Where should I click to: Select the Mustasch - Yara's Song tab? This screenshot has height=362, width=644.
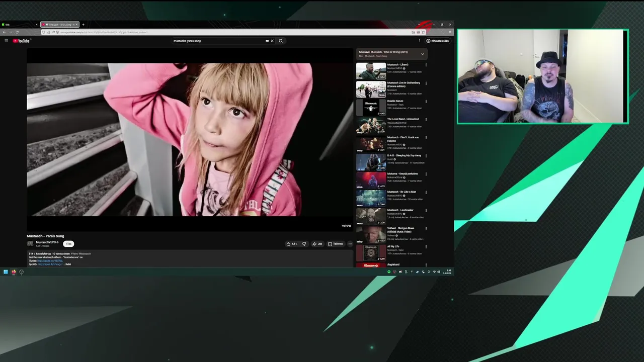point(59,24)
